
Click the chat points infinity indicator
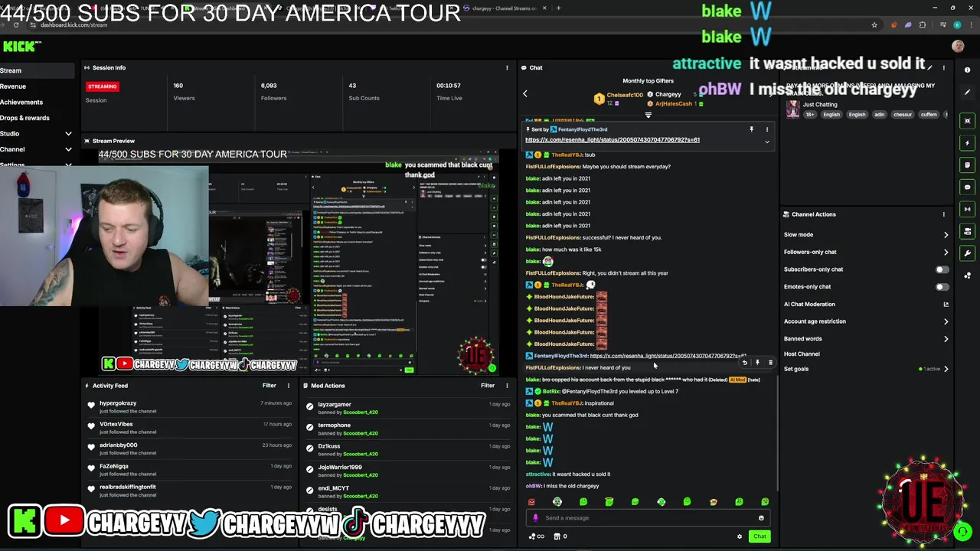point(537,536)
